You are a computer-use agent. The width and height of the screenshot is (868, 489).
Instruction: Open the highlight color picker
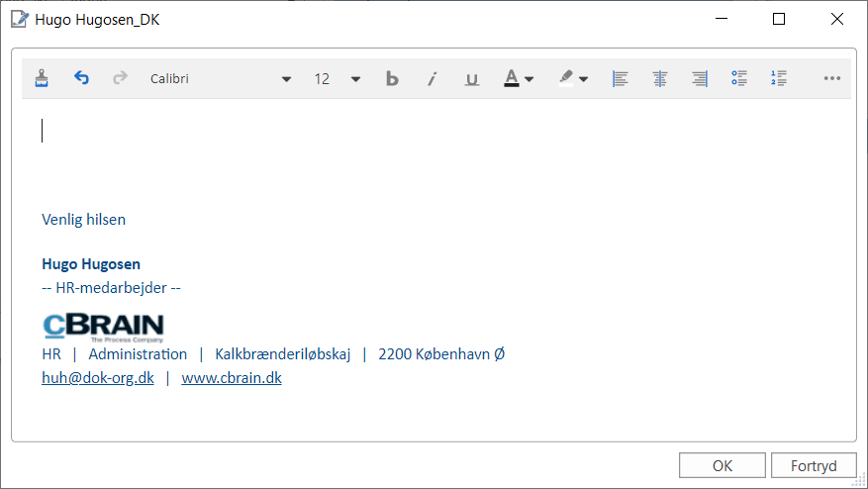pos(573,79)
